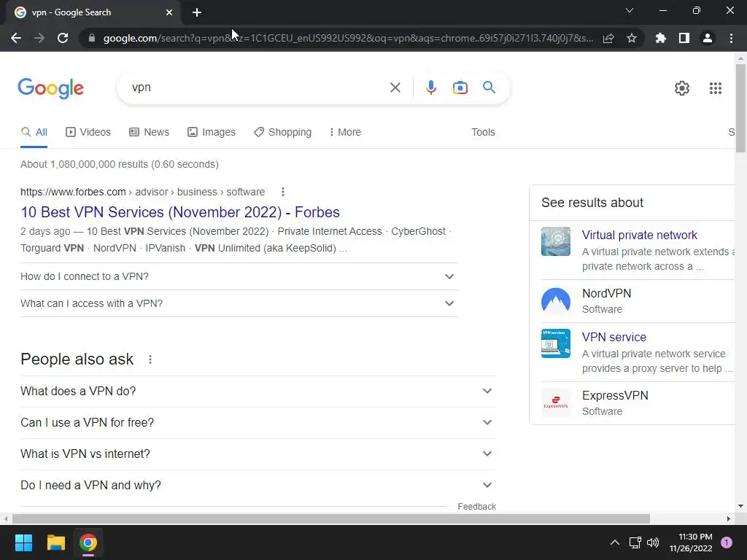Click the VPN service thumbnail image
The height and width of the screenshot is (560, 747).
click(x=555, y=343)
